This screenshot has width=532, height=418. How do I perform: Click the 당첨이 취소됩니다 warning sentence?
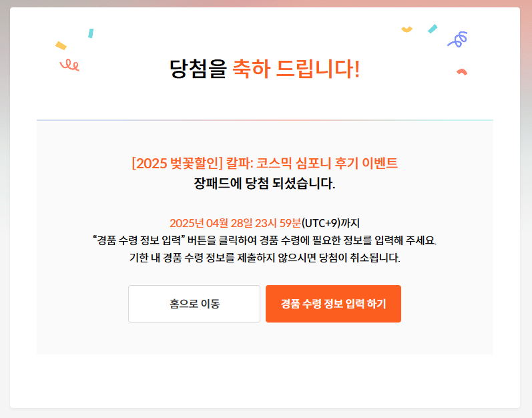(x=264, y=258)
